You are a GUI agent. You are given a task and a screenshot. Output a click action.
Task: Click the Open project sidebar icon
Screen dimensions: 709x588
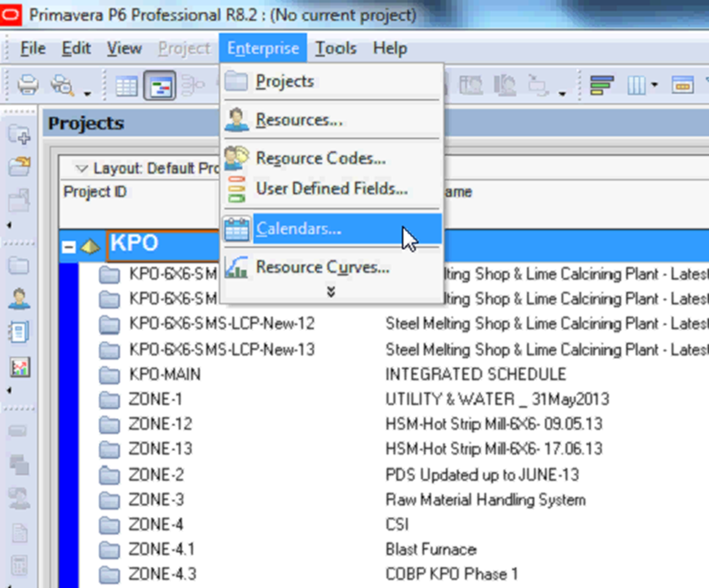point(19,166)
